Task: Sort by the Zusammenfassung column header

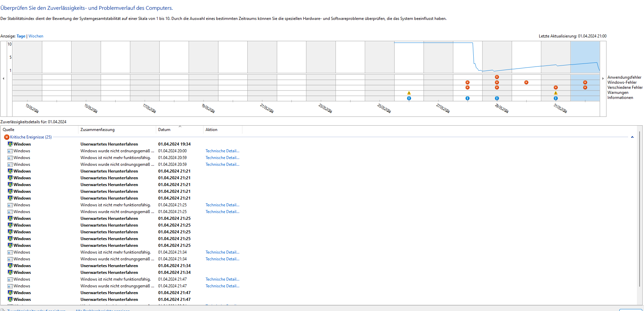Action: [117, 130]
